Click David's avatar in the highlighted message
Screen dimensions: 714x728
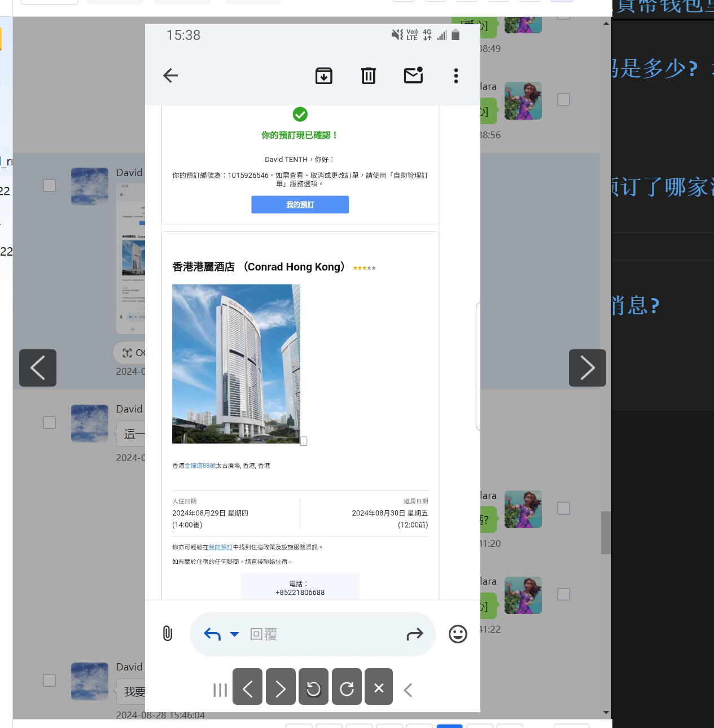click(90, 186)
